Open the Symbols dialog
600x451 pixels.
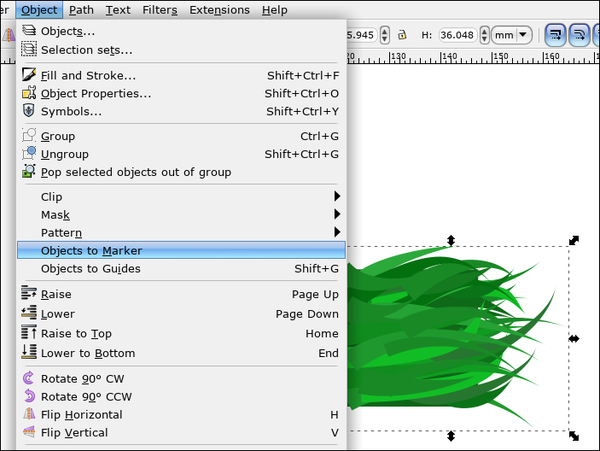(71, 111)
